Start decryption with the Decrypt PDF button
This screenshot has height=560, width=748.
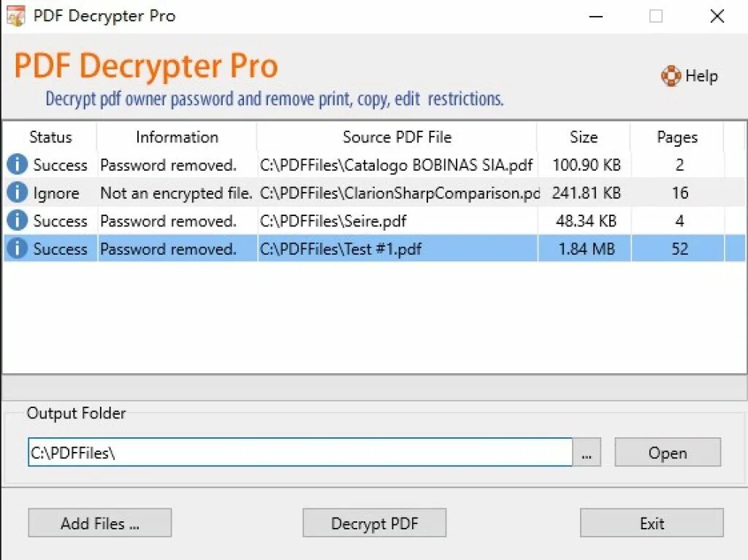coord(374,523)
